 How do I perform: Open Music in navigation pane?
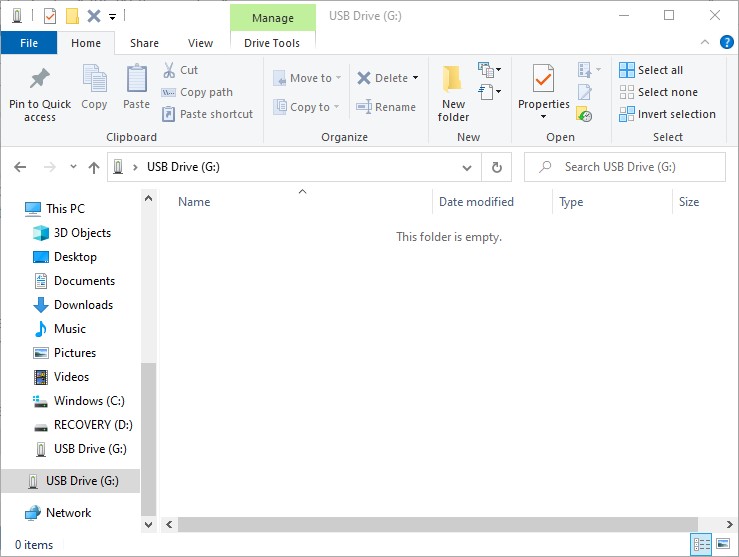59,329
